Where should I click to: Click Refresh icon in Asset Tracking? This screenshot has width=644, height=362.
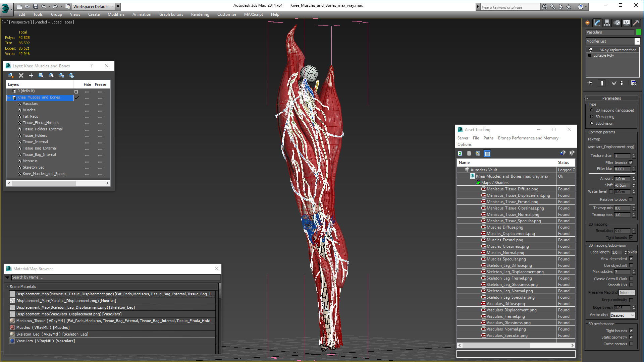pos(460,154)
